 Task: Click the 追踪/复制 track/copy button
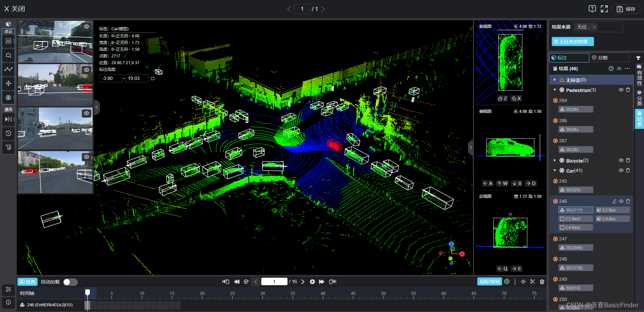tap(489, 282)
